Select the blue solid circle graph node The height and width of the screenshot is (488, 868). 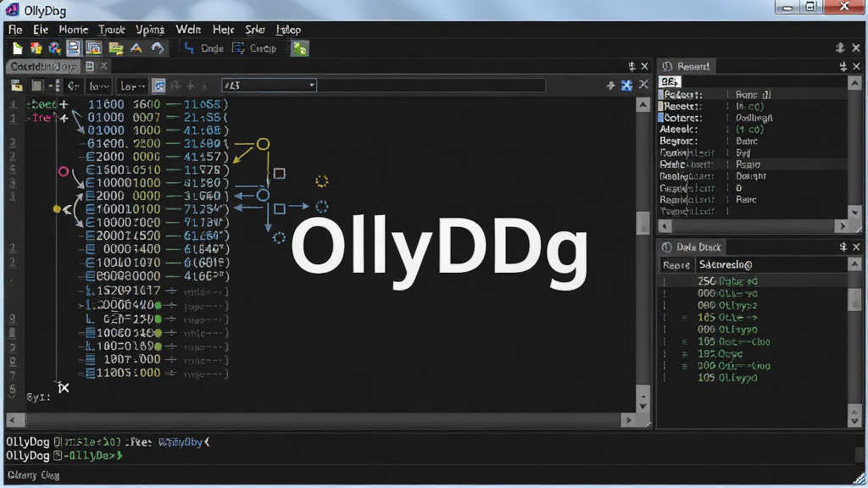coord(263,196)
